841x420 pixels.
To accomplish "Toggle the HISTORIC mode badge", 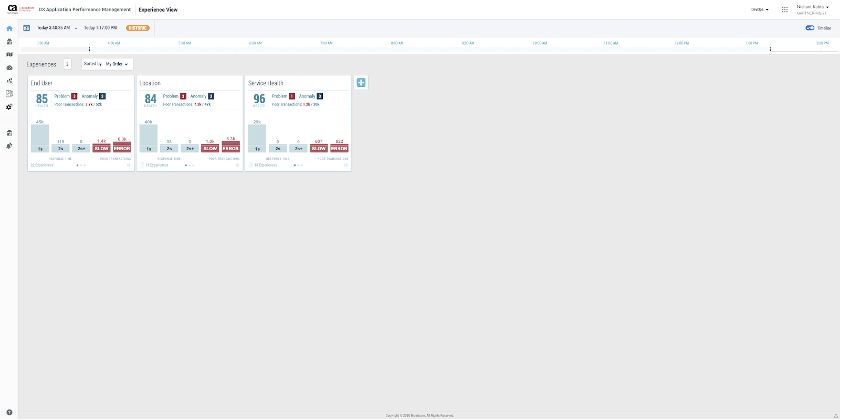I will (x=138, y=28).
